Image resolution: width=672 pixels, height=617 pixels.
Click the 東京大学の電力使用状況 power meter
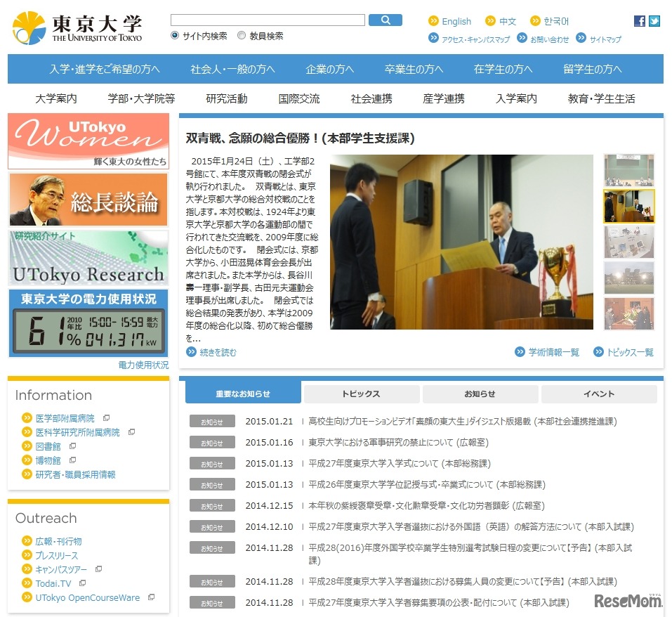tap(88, 313)
